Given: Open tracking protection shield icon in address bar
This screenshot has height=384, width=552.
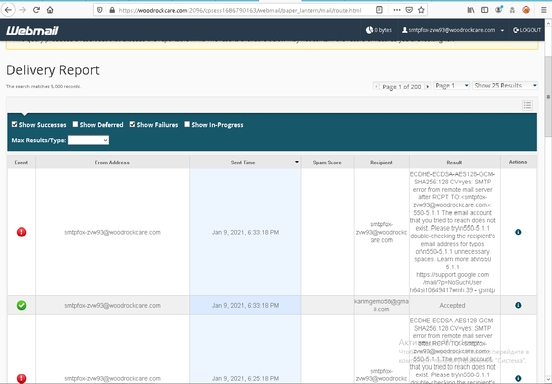Looking at the screenshot, I should [x=100, y=10].
